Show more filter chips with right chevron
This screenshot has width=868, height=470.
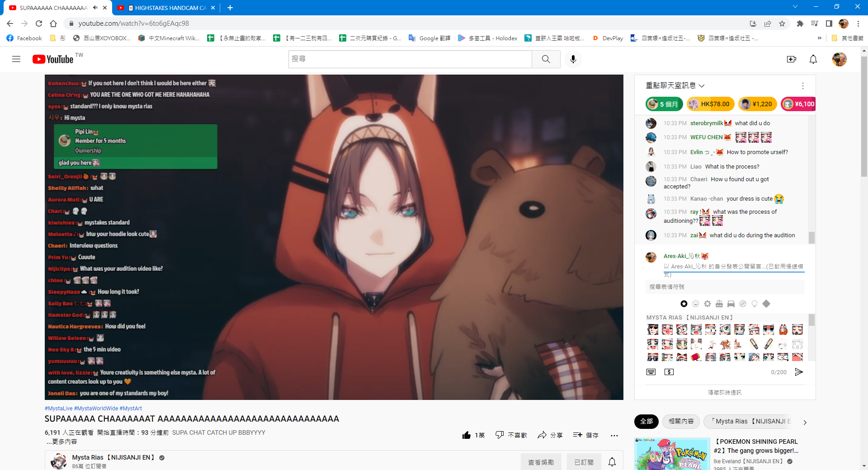point(805,422)
